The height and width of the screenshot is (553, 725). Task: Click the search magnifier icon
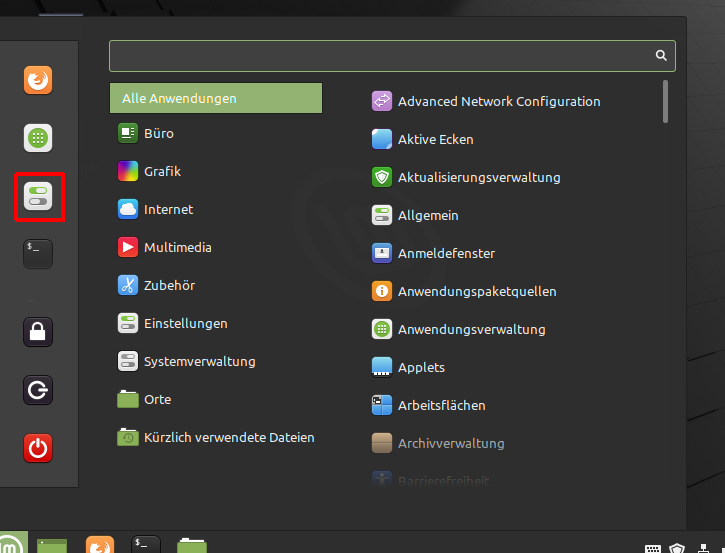661,55
